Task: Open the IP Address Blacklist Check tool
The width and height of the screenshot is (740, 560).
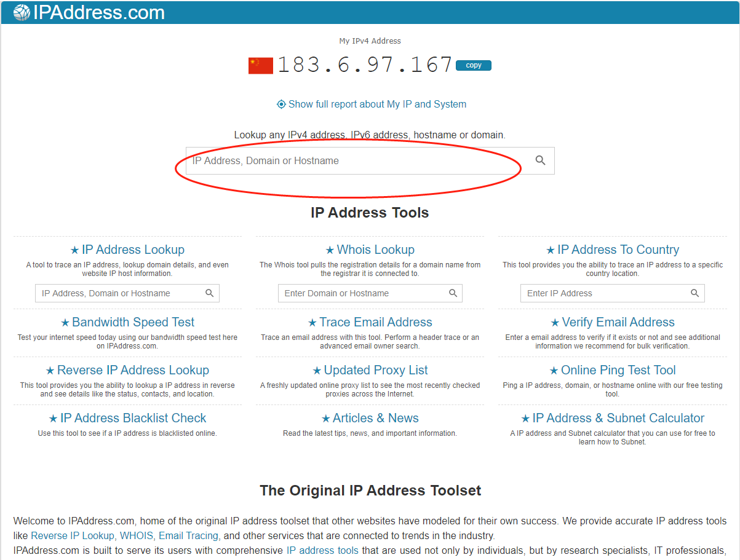Action: (x=133, y=418)
